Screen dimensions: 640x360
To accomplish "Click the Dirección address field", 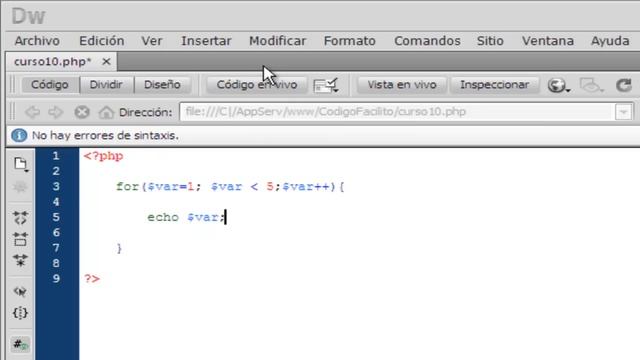I will [x=398, y=112].
